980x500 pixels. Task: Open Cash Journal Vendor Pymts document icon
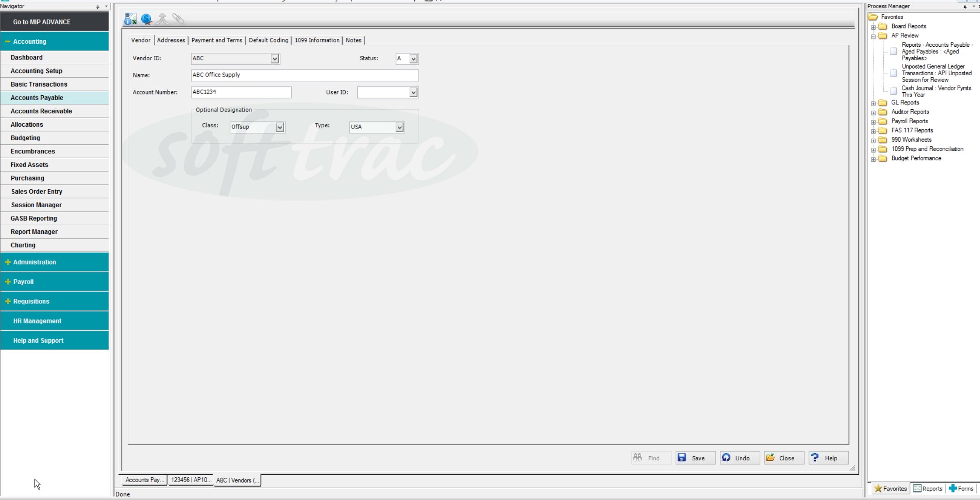894,91
